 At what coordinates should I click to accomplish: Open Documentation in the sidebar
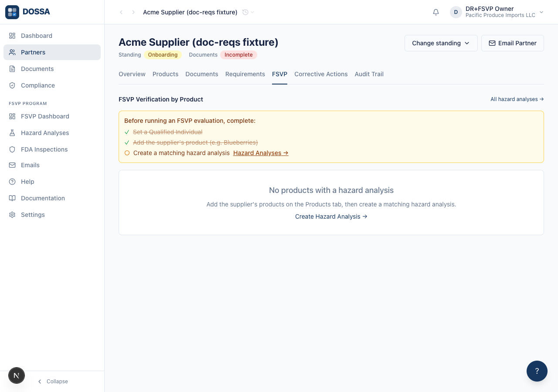[x=52, y=198]
